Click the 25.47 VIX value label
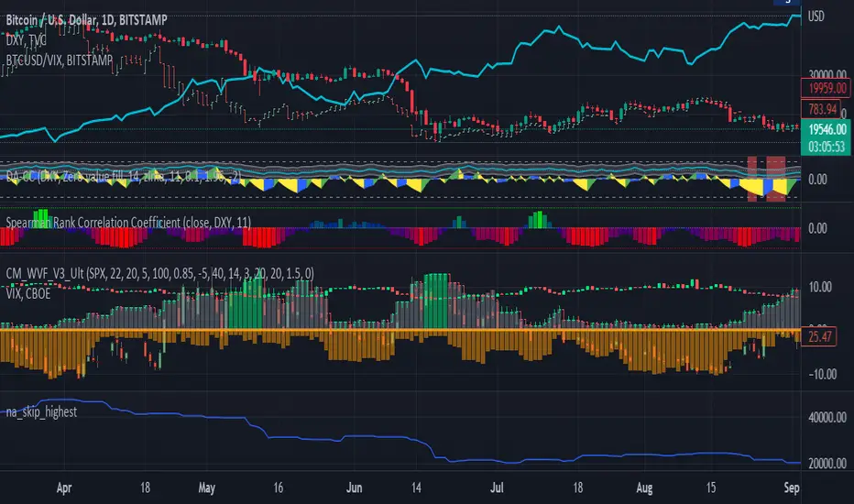The width and height of the screenshot is (854, 504). [x=818, y=336]
